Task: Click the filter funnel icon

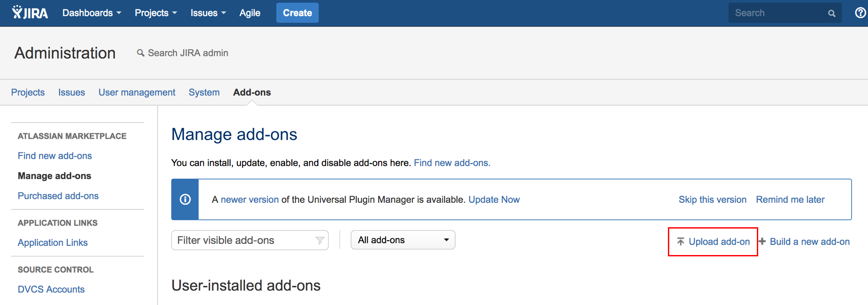Action: 320,240
